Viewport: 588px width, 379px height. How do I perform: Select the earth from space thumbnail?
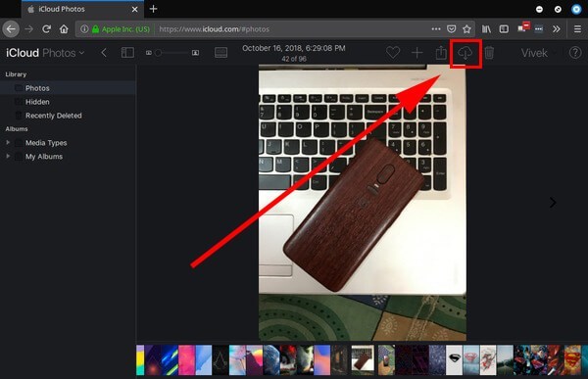271,360
